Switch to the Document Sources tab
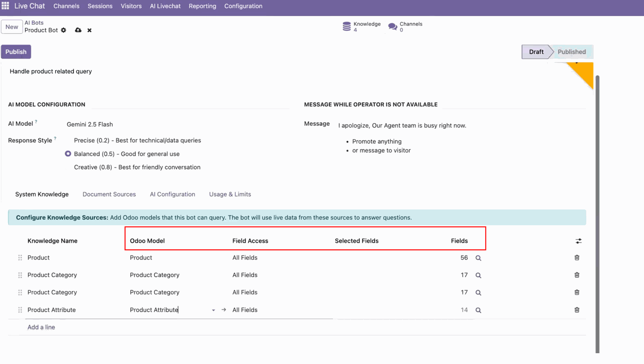The image size is (644, 364). (109, 194)
